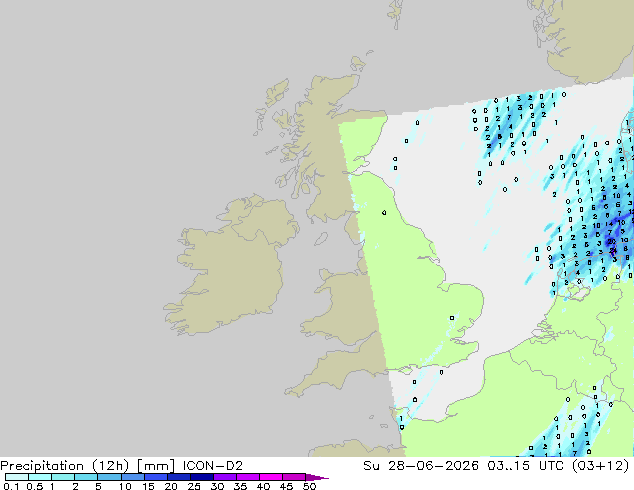The width and height of the screenshot is (634, 490).
Task: Select the 40–45 mm magenta legend swatch
Action: pos(271,477)
